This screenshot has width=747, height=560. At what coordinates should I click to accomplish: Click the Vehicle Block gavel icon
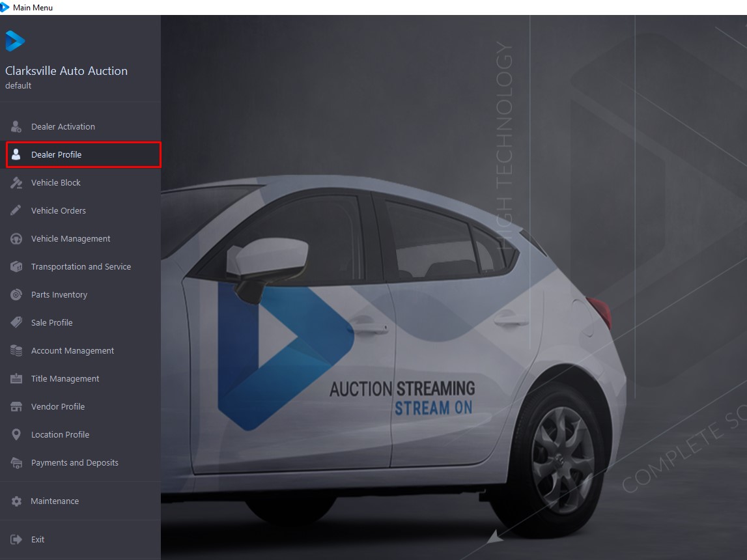[16, 183]
